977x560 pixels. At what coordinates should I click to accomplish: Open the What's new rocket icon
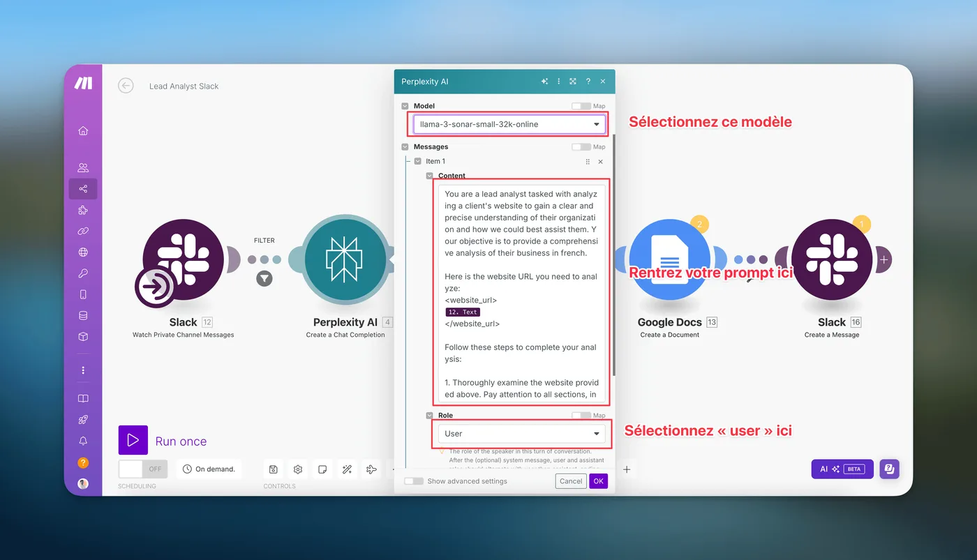83,420
